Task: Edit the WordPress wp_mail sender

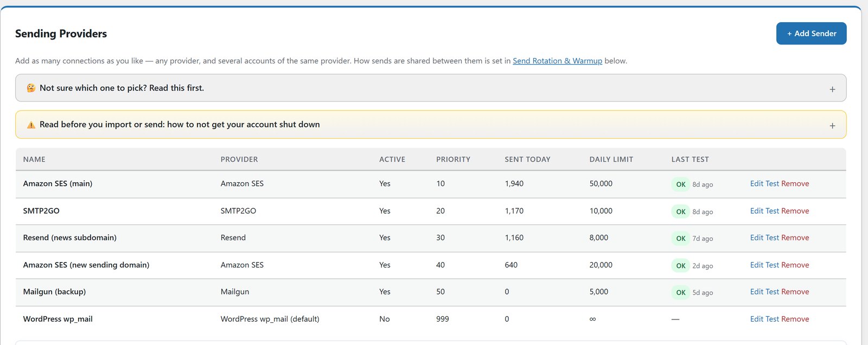Action: [756, 319]
